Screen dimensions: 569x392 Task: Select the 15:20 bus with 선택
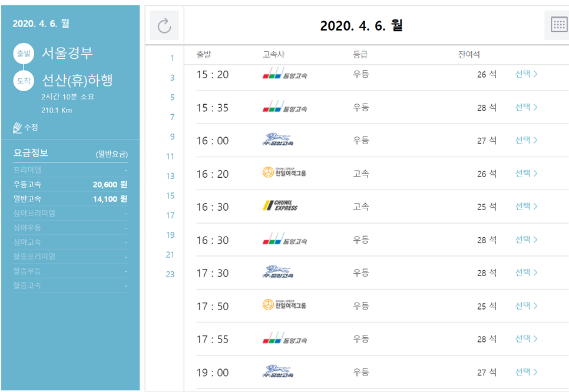point(526,74)
